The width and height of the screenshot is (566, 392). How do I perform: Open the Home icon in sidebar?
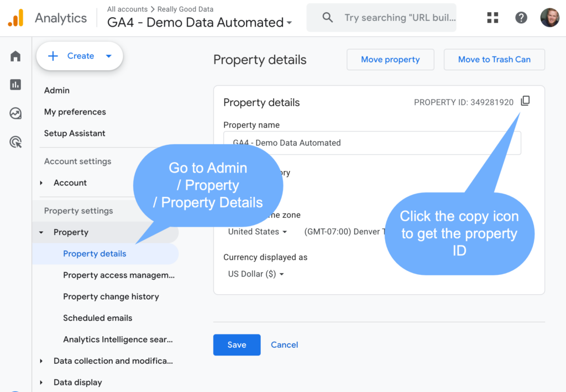pos(15,56)
